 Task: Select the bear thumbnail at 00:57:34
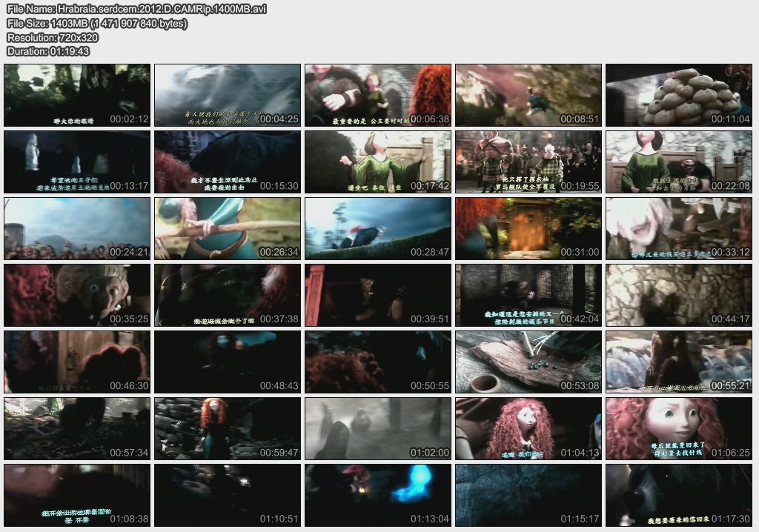[x=77, y=429]
